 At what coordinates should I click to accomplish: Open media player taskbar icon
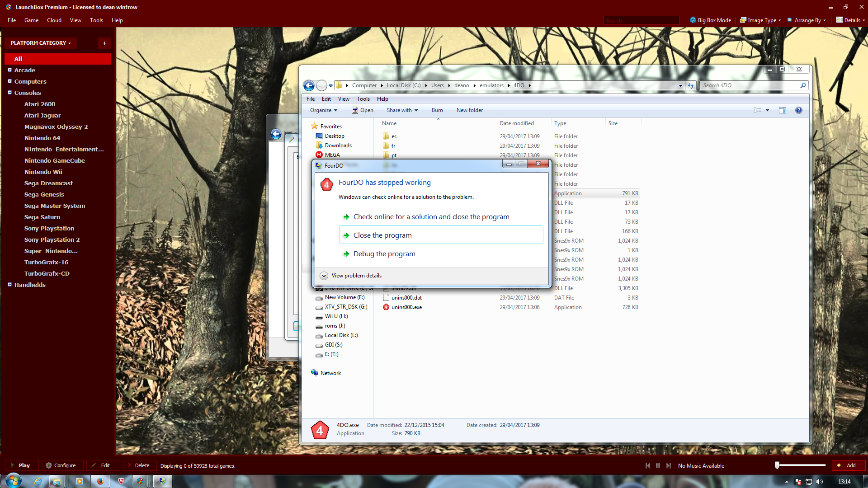(79, 481)
